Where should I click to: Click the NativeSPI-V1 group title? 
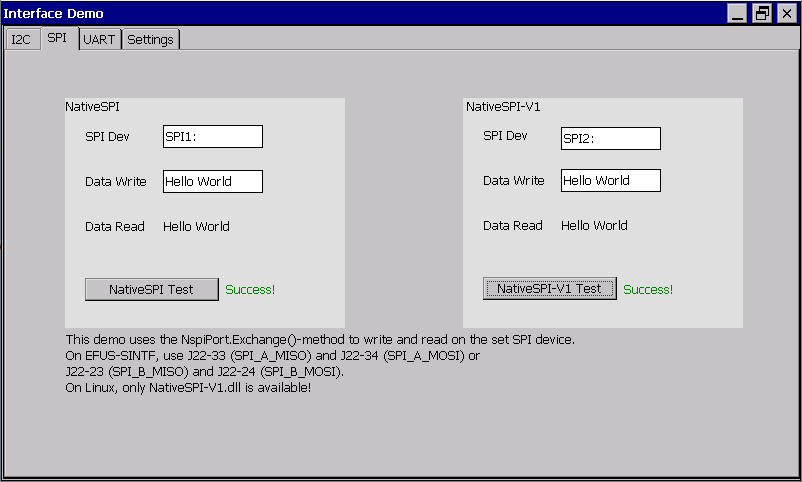click(x=503, y=106)
